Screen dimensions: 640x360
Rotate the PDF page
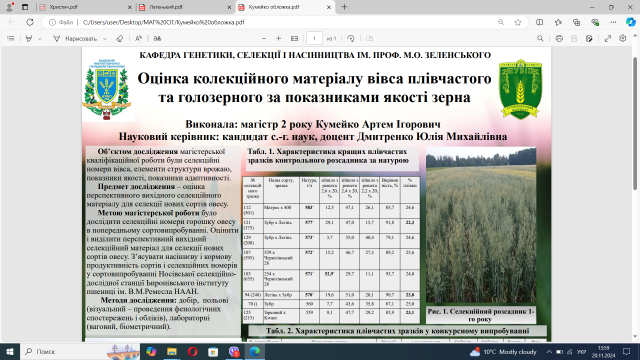[351, 38]
